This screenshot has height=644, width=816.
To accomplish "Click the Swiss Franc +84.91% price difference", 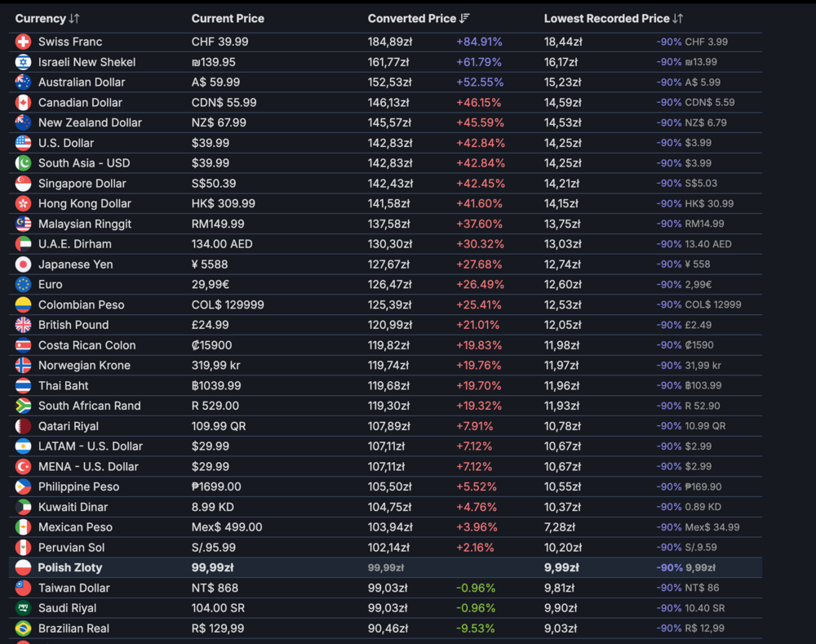I will [479, 42].
